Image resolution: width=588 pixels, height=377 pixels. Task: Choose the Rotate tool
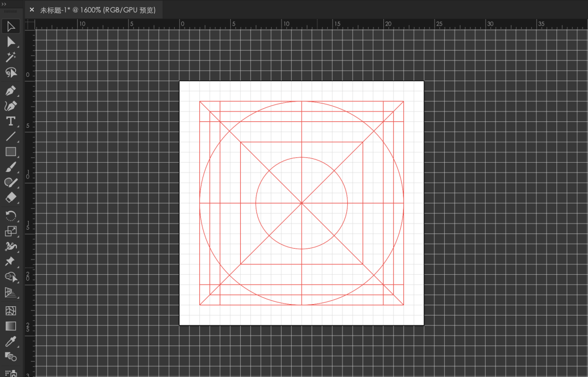tap(10, 216)
